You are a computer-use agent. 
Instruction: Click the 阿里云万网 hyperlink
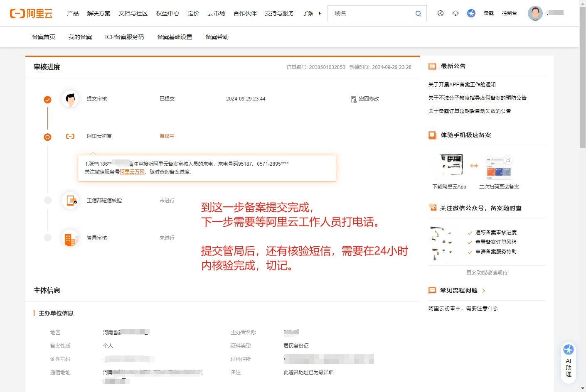132,171
